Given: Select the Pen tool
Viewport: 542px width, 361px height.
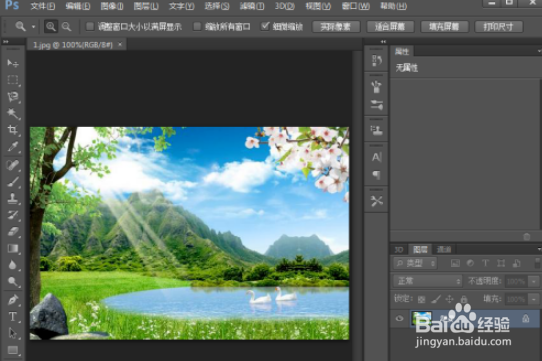Looking at the screenshot, I should coord(13,299).
